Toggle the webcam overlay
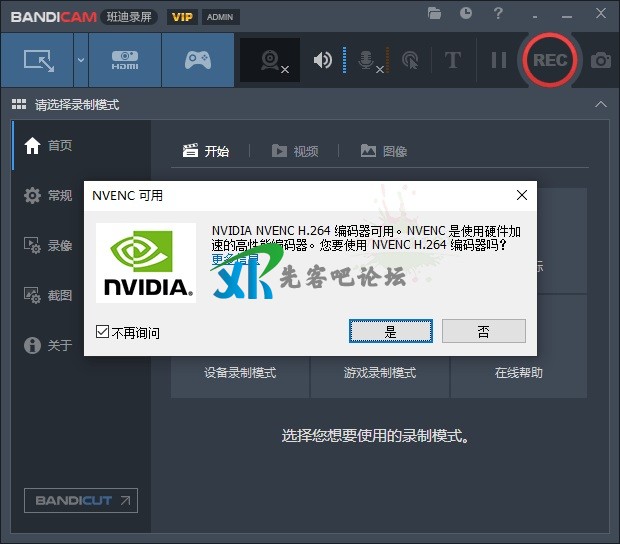620x544 pixels. click(x=270, y=60)
